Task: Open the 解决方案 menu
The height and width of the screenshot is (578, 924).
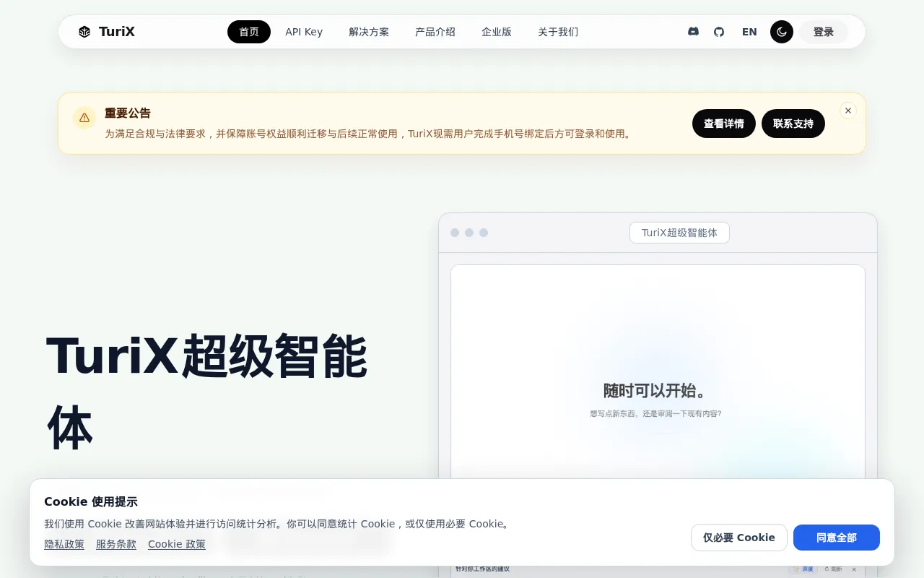Action: [x=369, y=32]
